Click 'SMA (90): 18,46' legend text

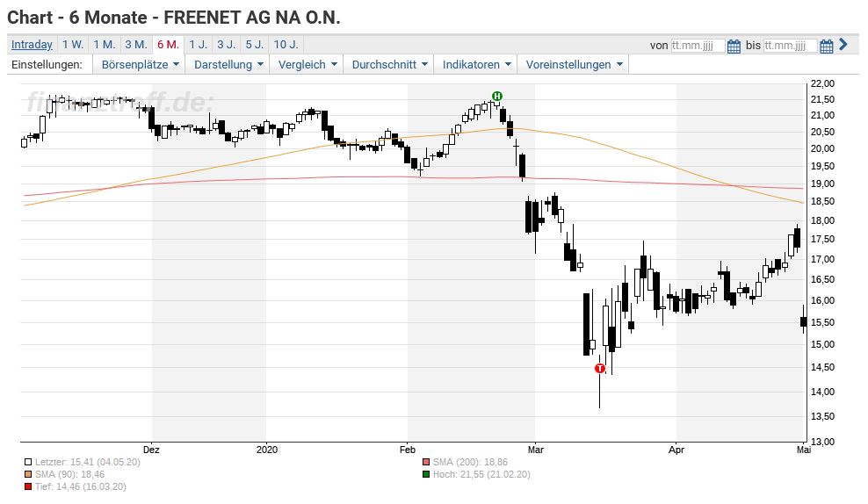(69, 474)
